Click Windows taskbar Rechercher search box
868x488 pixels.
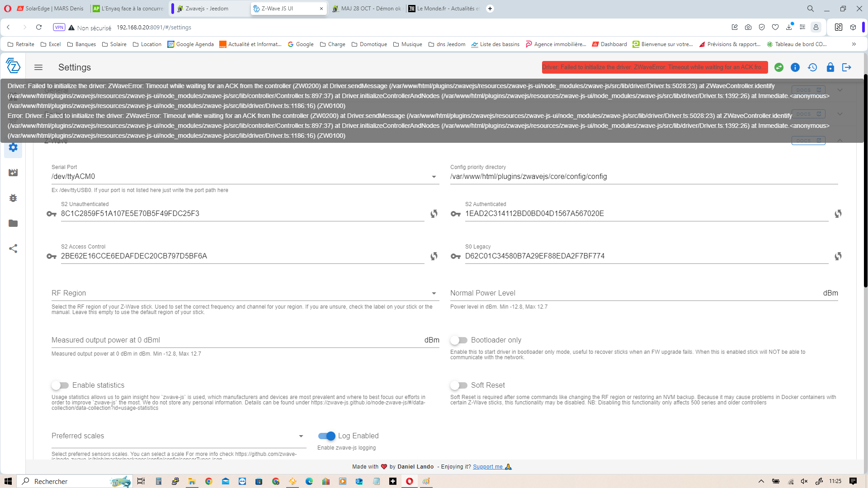(75, 481)
